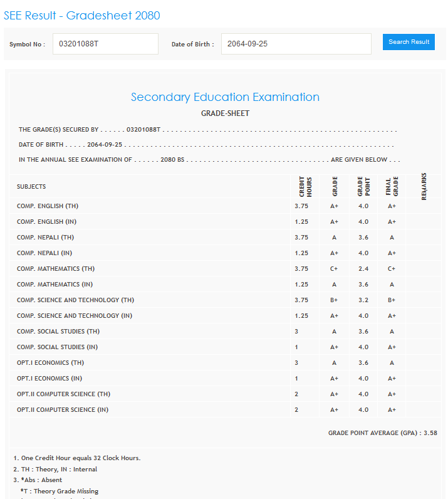
Task: Click the Symbol No input field
Action: (105, 44)
